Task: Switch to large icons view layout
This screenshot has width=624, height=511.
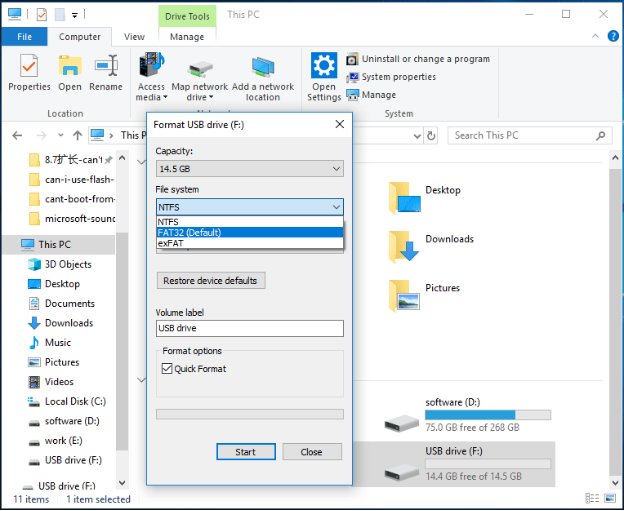Action: (x=610, y=498)
